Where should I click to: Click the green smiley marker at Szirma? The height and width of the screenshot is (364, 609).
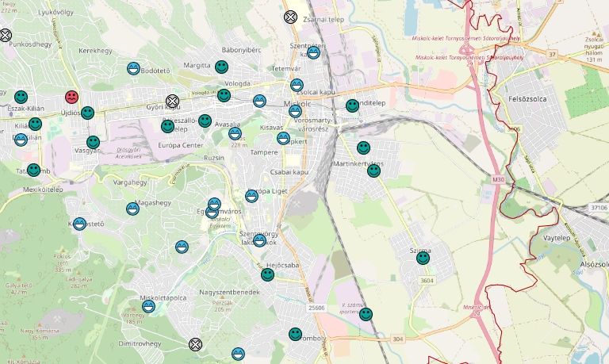point(423,258)
